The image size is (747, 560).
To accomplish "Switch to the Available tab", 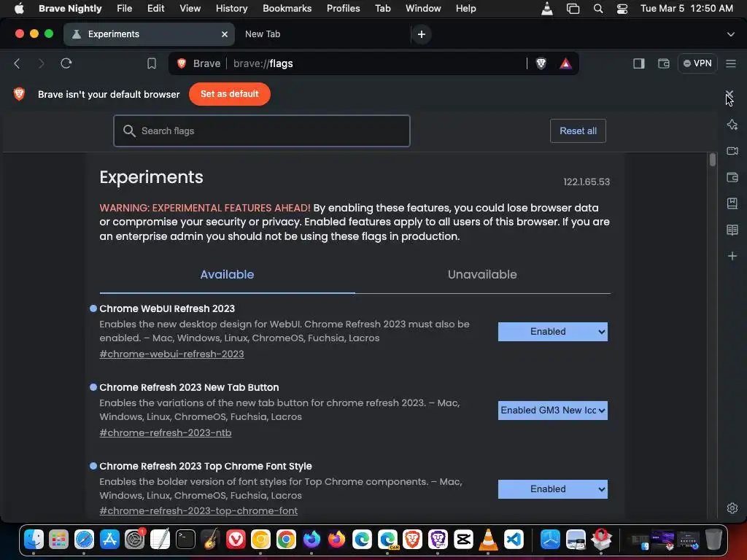I will [227, 275].
